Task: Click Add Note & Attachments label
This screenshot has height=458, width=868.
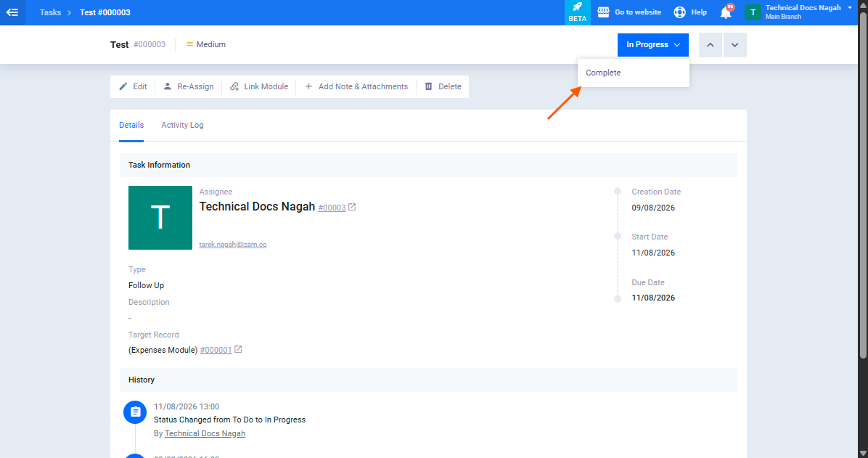Action: (363, 86)
